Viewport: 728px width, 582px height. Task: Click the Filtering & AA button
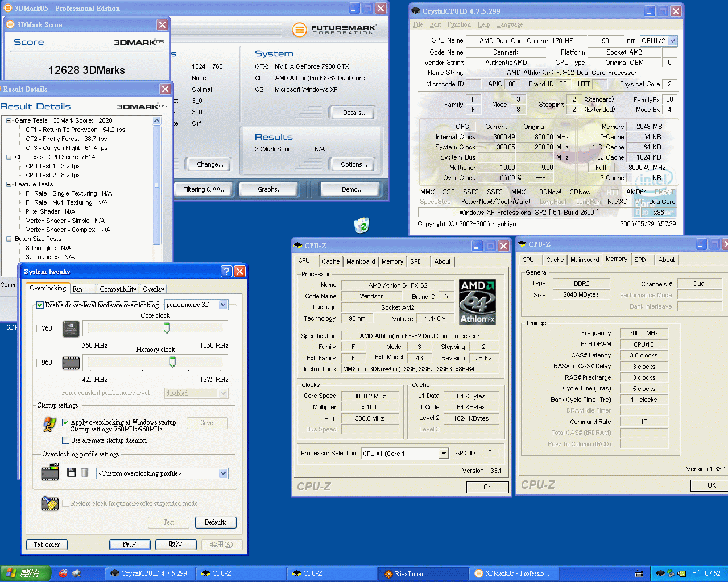pyautogui.click(x=204, y=189)
